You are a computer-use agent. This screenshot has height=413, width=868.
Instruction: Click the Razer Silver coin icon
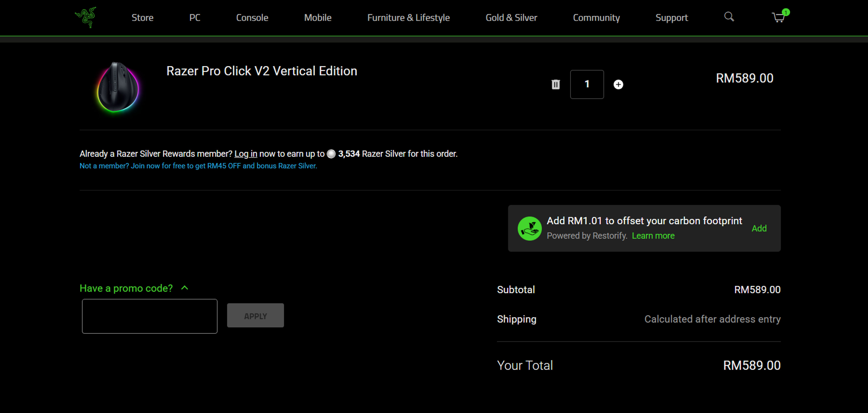331,154
